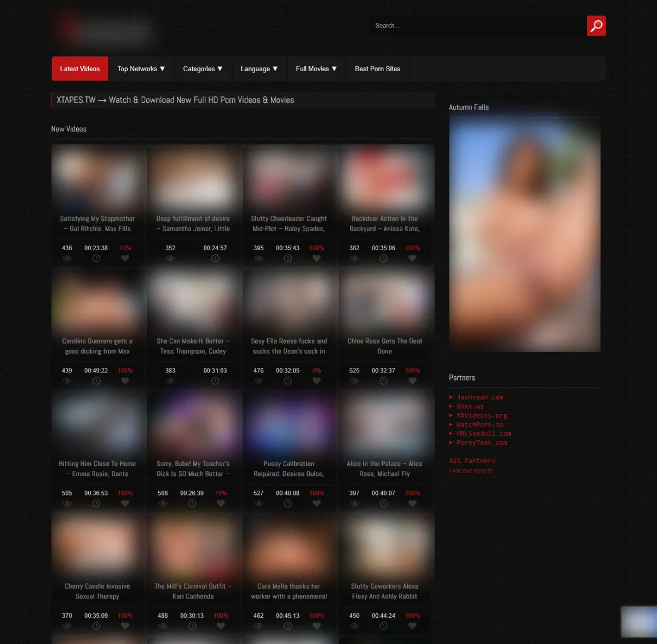Click into the Search text field
Image resolution: width=657 pixels, height=644 pixels.
[x=476, y=26]
